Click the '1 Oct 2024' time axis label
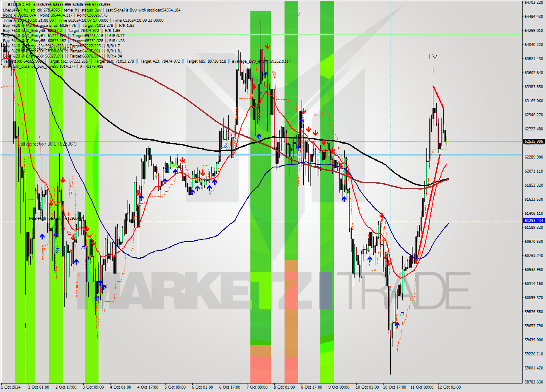The height and width of the screenshot is (392, 546). 11,387
